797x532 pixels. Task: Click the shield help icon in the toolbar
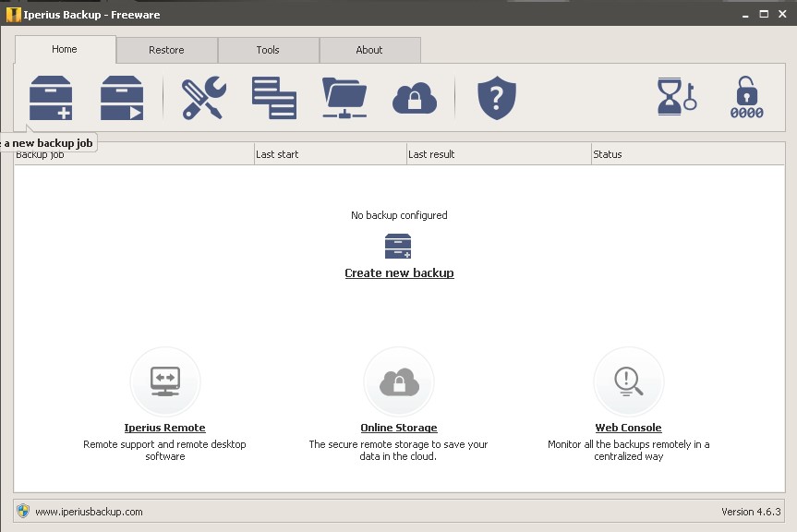[496, 96]
